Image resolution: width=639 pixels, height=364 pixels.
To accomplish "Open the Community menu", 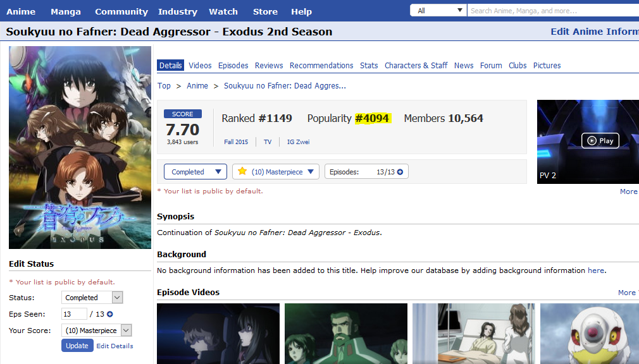I will coord(121,11).
